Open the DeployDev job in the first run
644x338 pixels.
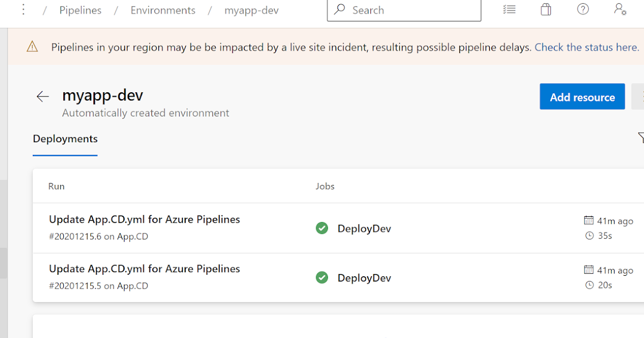[364, 228]
